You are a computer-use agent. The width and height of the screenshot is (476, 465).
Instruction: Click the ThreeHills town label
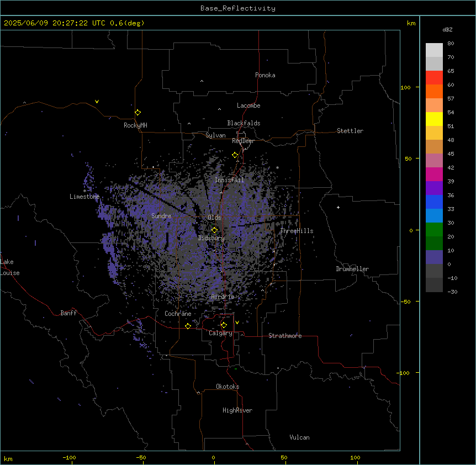[297, 231]
